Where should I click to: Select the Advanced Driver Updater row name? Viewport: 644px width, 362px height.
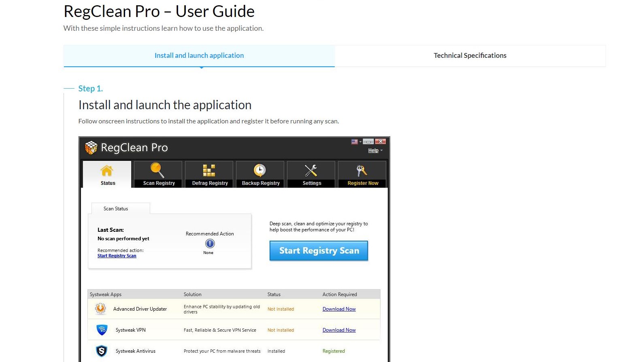(x=140, y=309)
